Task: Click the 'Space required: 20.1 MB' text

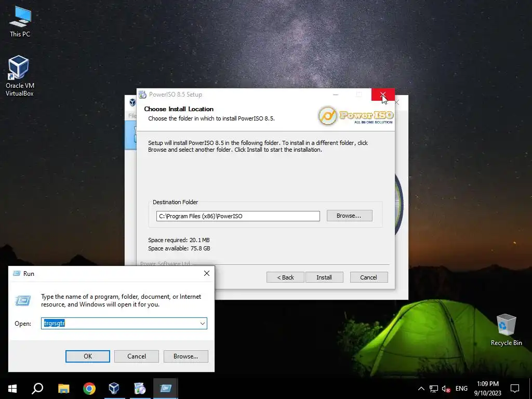Action: [x=179, y=240]
